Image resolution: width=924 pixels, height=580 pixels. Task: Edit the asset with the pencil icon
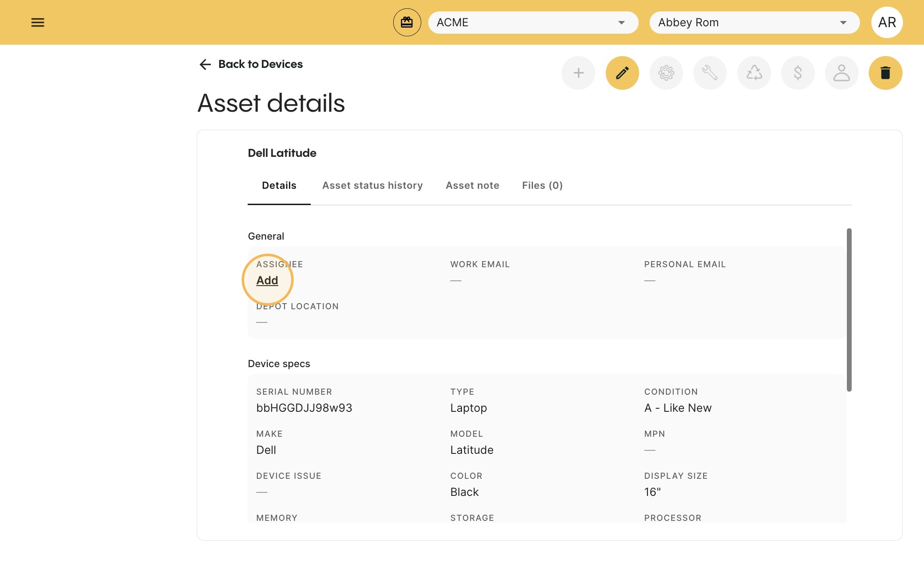pos(622,73)
